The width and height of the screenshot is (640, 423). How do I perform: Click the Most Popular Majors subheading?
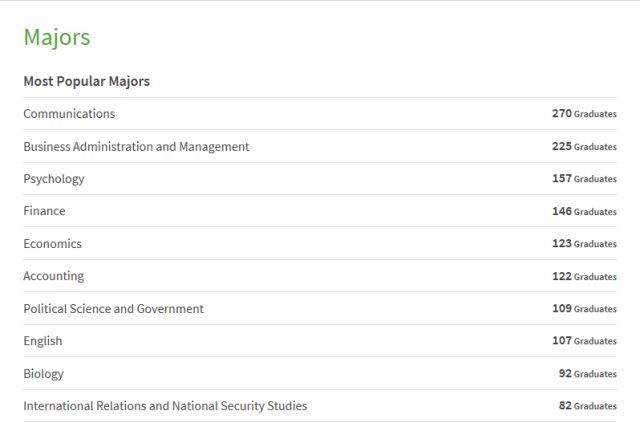pyautogui.click(x=86, y=81)
